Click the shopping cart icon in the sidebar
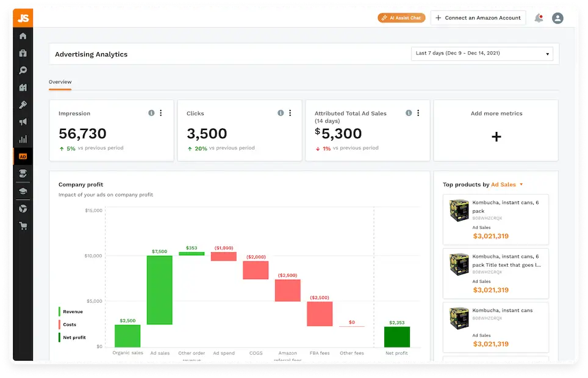This screenshot has width=588, height=378. click(x=23, y=225)
